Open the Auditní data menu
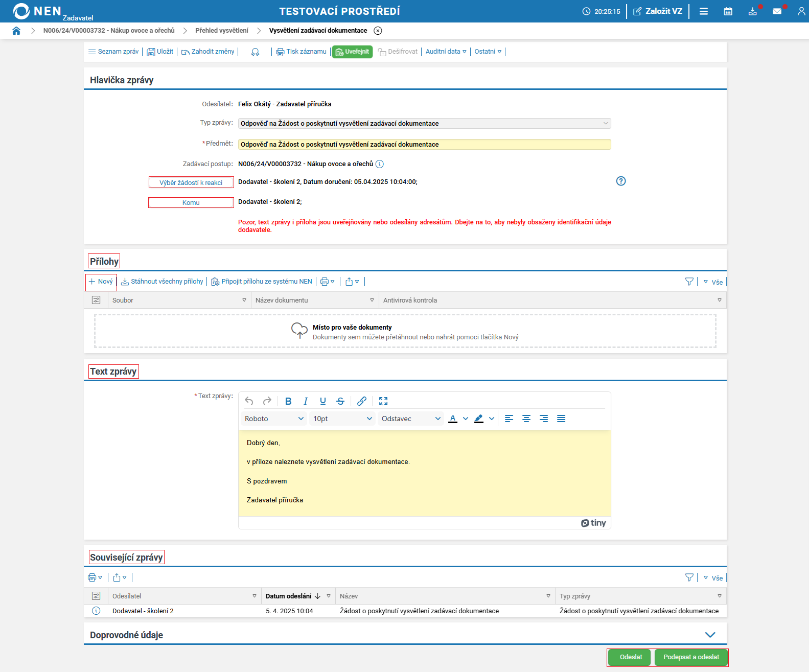 446,52
